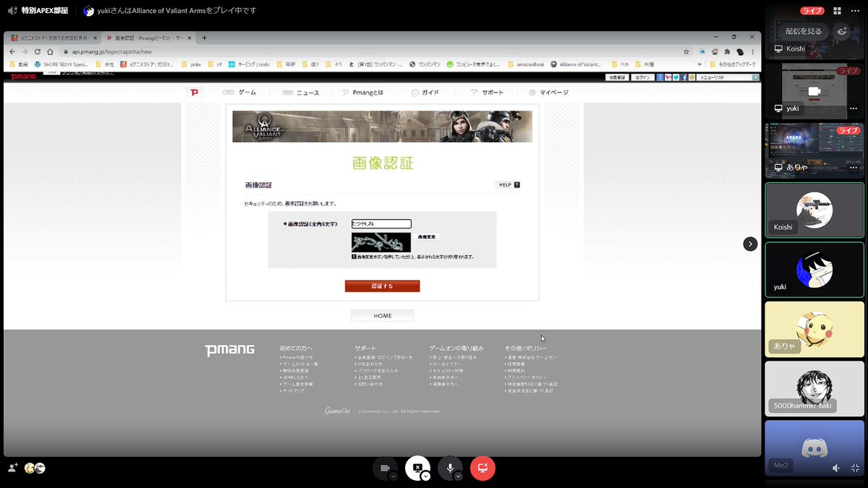
Task: Open a new browser tab
Action: [x=204, y=38]
